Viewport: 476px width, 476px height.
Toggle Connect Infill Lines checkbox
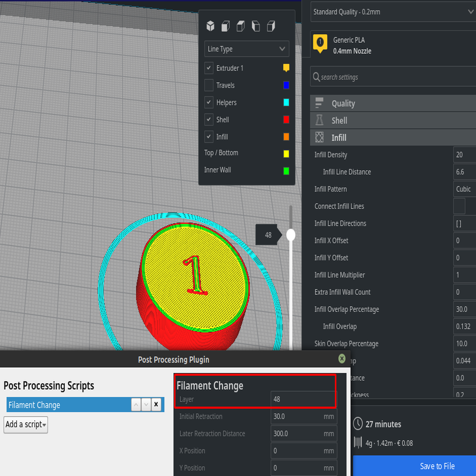[459, 206]
